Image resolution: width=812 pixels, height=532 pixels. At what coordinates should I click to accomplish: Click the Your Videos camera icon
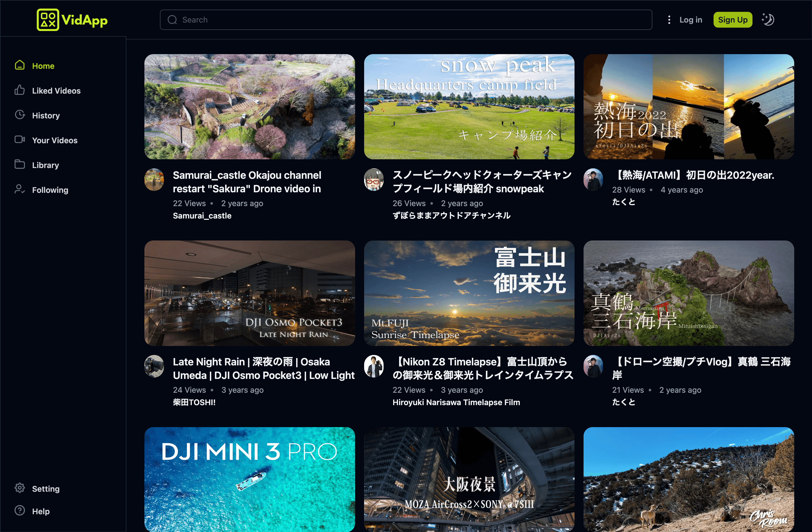(20, 140)
